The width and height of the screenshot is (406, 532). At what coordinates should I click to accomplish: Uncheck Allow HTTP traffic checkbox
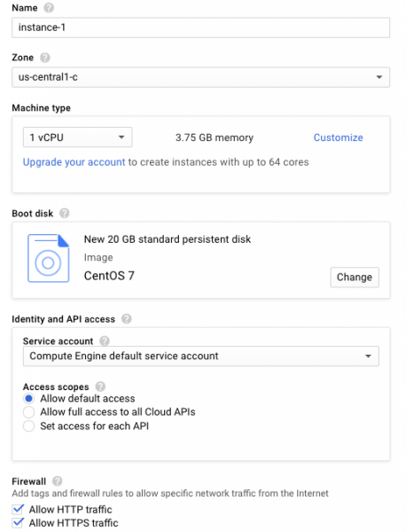pos(18,509)
